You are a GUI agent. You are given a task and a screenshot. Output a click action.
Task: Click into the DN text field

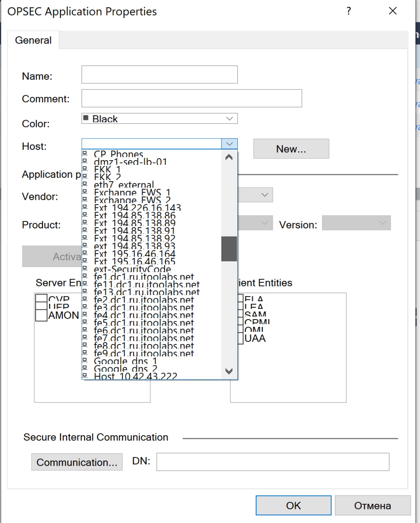pyautogui.click(x=273, y=462)
